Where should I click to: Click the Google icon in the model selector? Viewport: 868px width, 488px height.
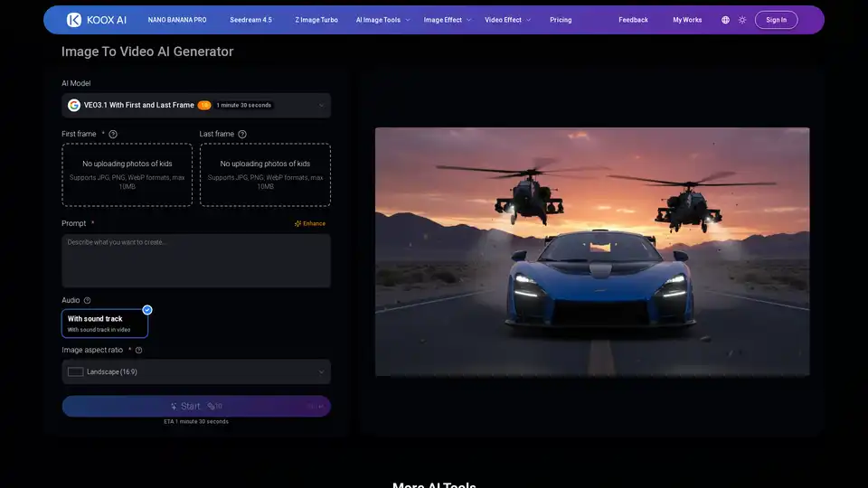pyautogui.click(x=74, y=105)
